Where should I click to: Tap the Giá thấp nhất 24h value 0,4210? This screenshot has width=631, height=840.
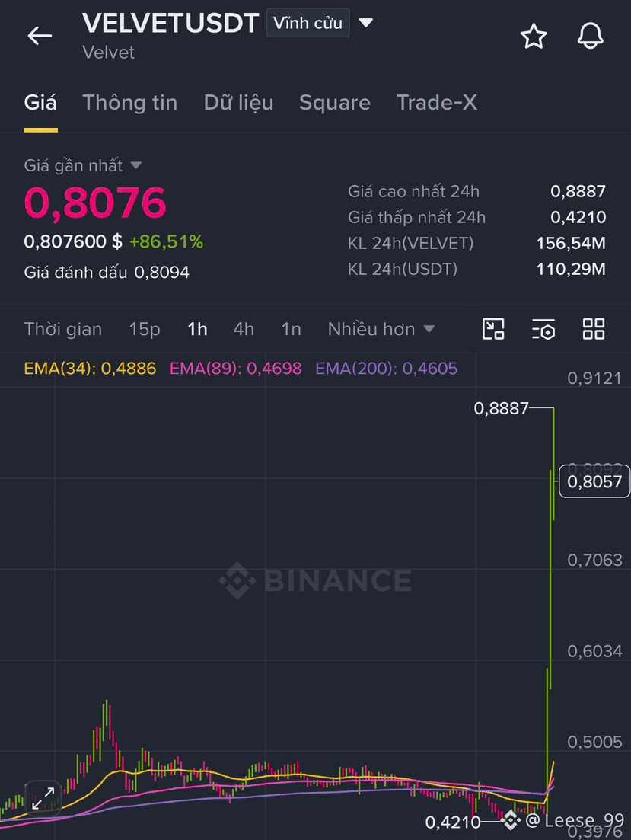coord(578,217)
